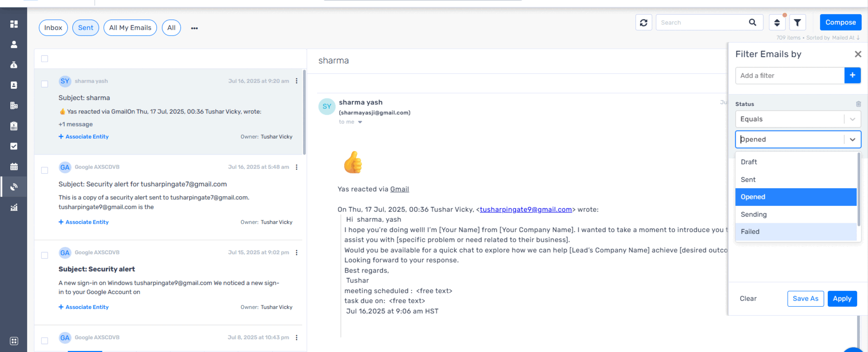The image size is (868, 352).
Task: Associate Entity for Jul 15 Security alert
Action: click(84, 307)
